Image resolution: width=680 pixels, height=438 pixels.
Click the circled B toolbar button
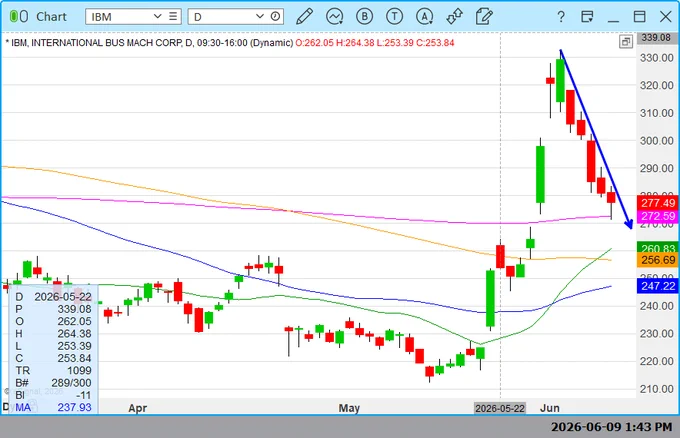point(364,16)
